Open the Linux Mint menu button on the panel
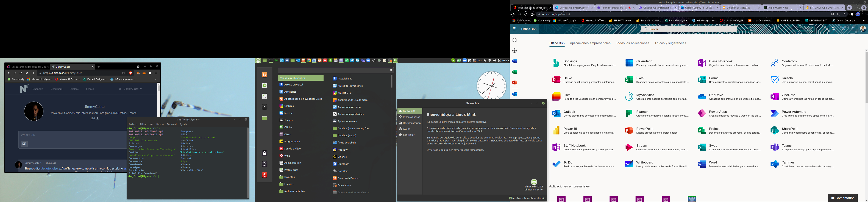The image size is (868, 202). pyautogui.click(x=258, y=61)
